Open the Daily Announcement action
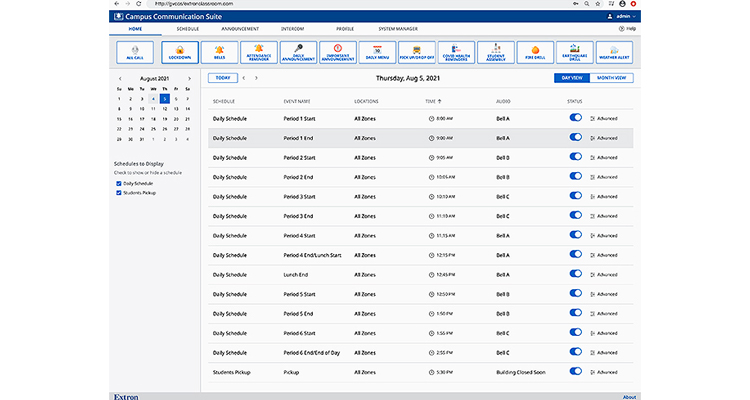 (x=298, y=52)
